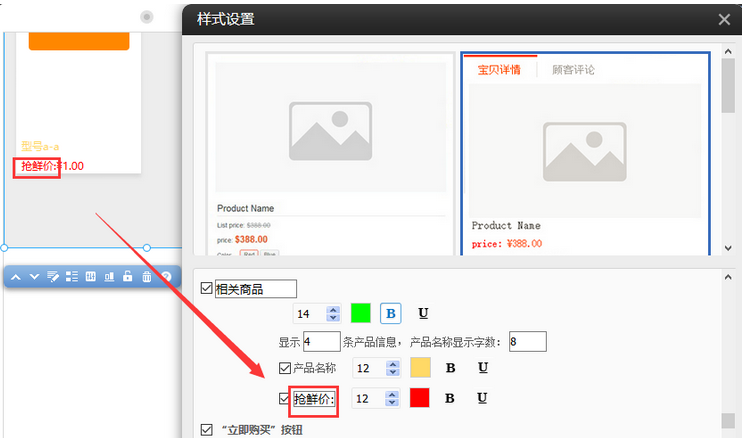
Task: Toggle underline for 产品名称 text
Action: (482, 368)
